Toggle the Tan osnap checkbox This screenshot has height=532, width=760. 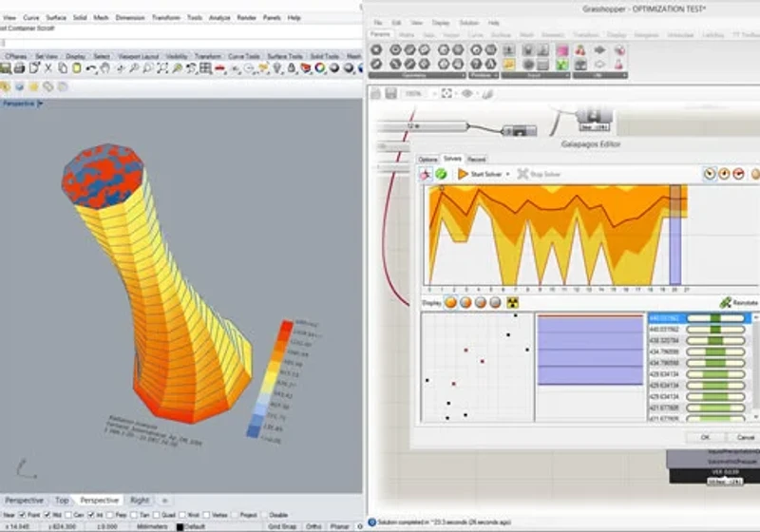click(134, 515)
